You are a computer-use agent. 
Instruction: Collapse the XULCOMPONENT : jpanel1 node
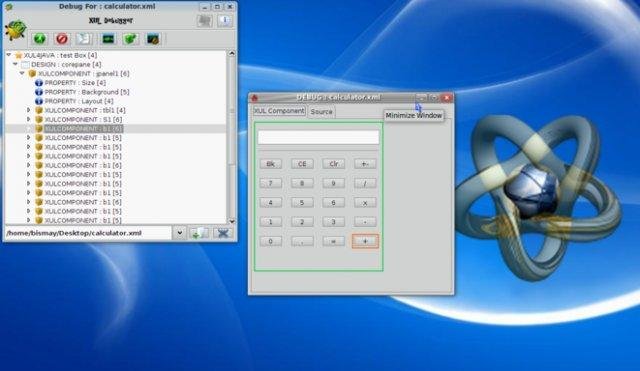click(x=22, y=73)
